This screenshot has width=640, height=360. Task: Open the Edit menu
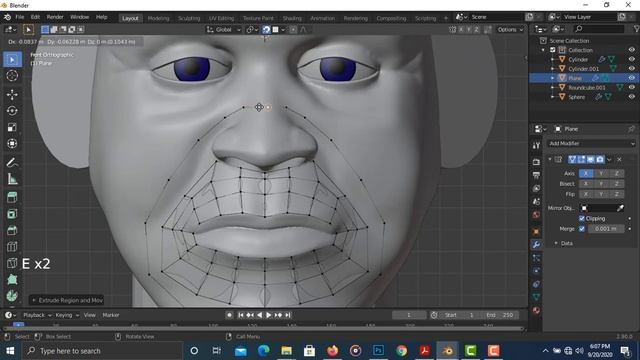pyautogui.click(x=36, y=17)
